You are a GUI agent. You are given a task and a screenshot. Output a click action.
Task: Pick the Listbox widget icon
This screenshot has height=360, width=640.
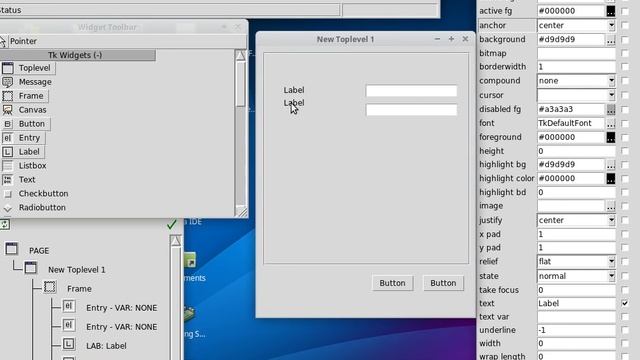pyautogui.click(x=8, y=166)
